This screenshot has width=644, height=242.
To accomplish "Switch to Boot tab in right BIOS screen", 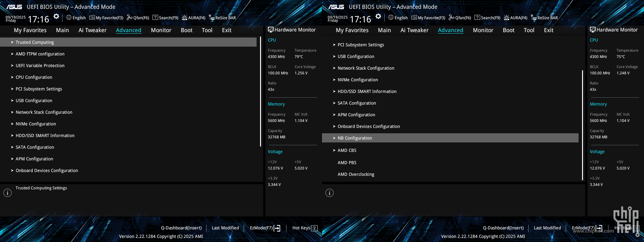I will pos(508,30).
